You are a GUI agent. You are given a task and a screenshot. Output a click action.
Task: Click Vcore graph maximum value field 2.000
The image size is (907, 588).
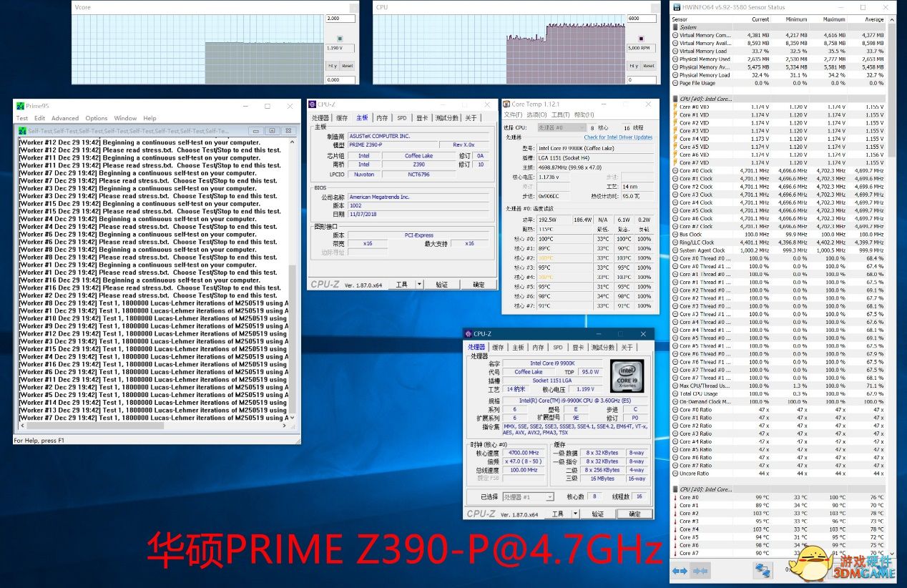340,19
